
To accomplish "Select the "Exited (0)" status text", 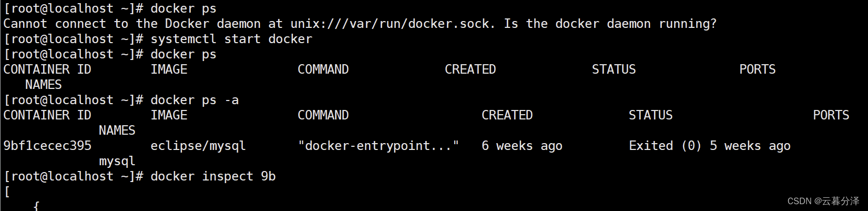I will tap(665, 146).
